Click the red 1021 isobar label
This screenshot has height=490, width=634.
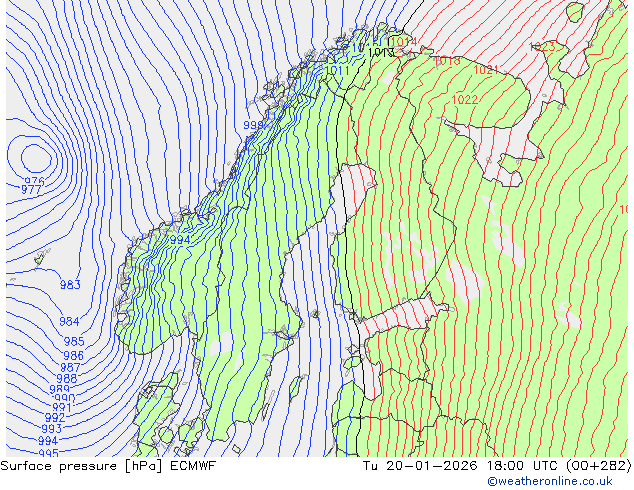point(486,70)
